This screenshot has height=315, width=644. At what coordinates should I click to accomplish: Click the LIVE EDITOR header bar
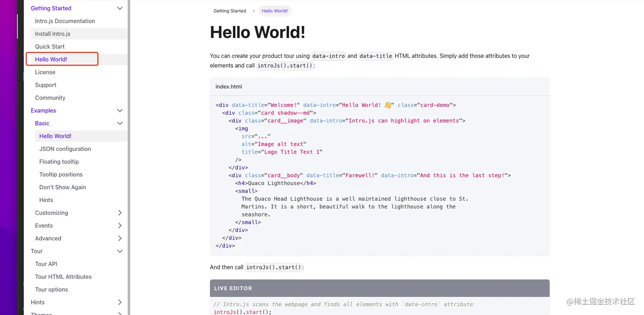[379, 288]
